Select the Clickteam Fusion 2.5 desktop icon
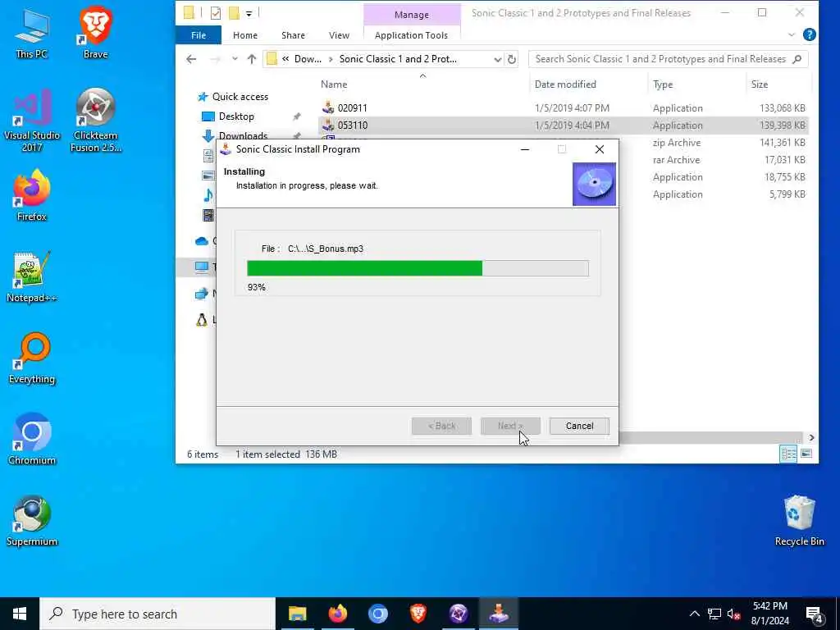Screen dimensions: 840x630 [x=95, y=121]
